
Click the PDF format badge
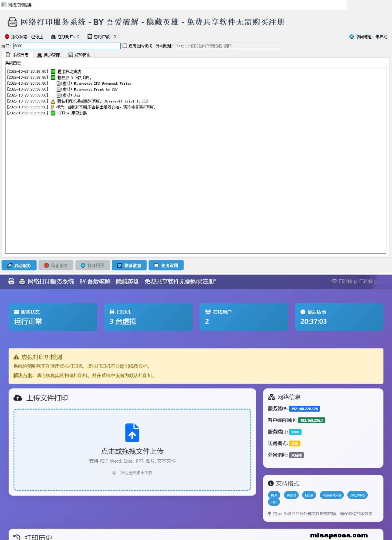(x=274, y=495)
